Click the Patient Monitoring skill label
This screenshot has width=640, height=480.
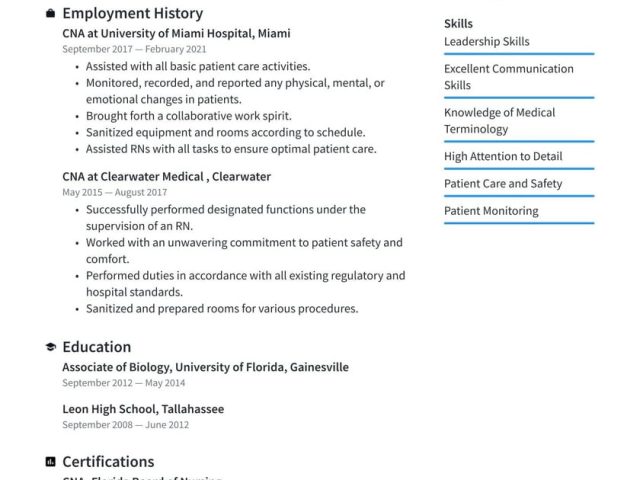[x=491, y=211]
